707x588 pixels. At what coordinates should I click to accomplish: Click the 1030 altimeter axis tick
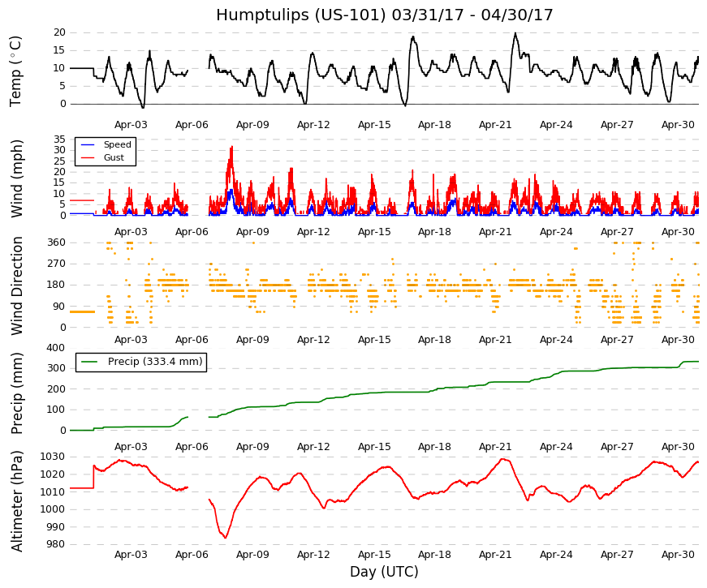[x=54, y=457]
